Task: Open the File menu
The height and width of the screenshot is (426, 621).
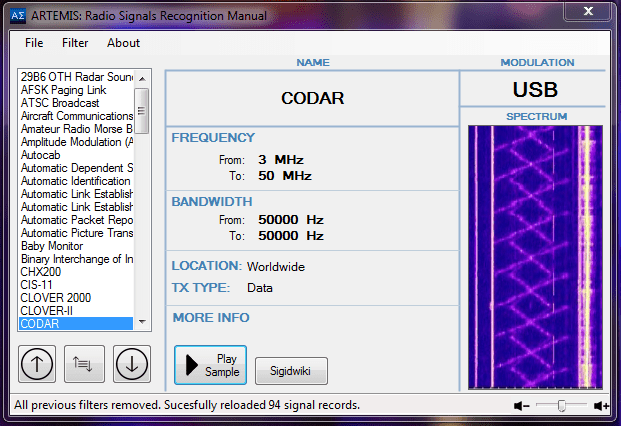Action: tap(34, 43)
